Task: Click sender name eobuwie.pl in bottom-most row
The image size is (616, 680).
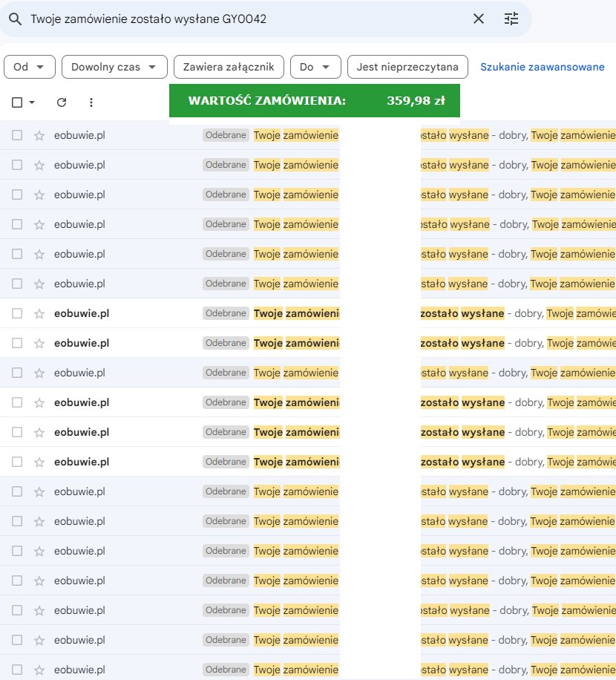Action: click(79, 670)
